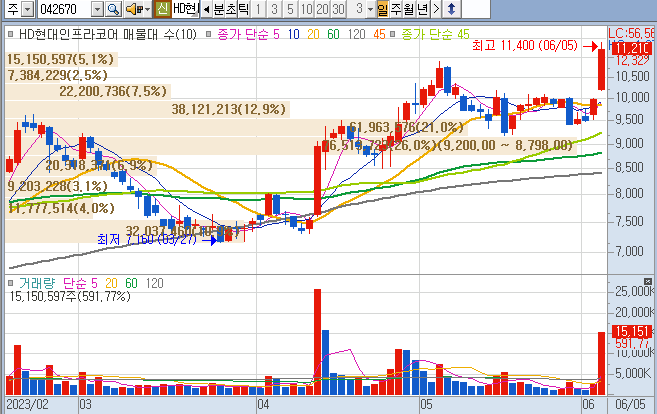This screenshot has width=657, height=414.
Task: Toggle the 종가 단순 5 legend square
Action: click(x=209, y=34)
